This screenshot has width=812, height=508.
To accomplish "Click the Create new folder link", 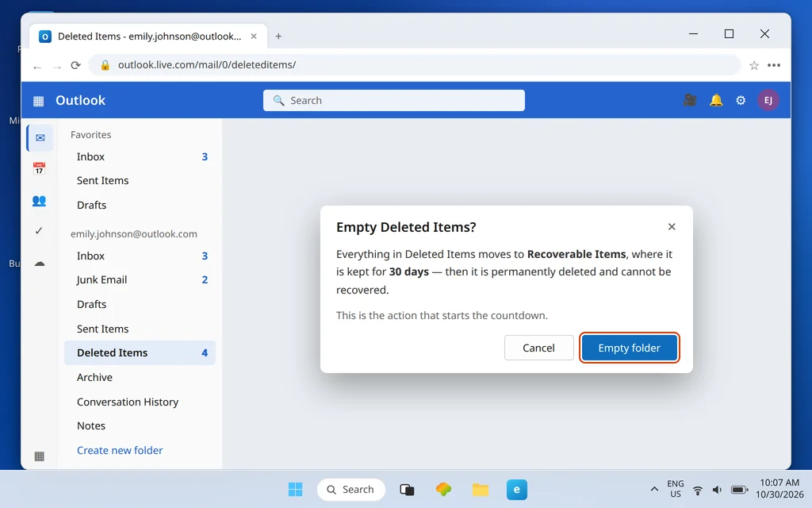I will pos(120,451).
